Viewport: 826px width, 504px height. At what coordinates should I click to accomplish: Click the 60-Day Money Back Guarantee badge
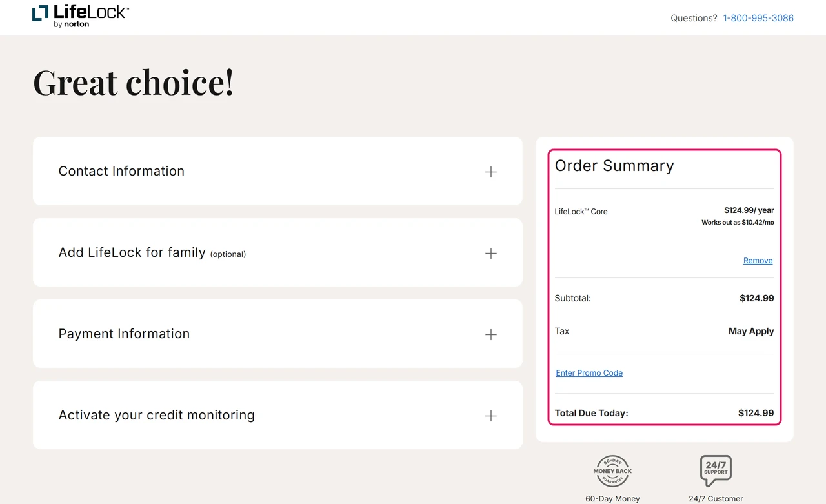coord(612,471)
